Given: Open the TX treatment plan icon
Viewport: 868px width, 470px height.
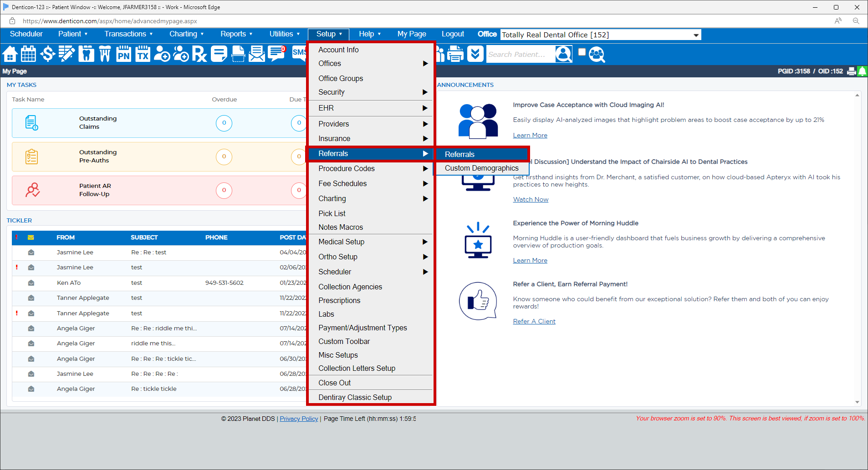Looking at the screenshot, I should 143,54.
